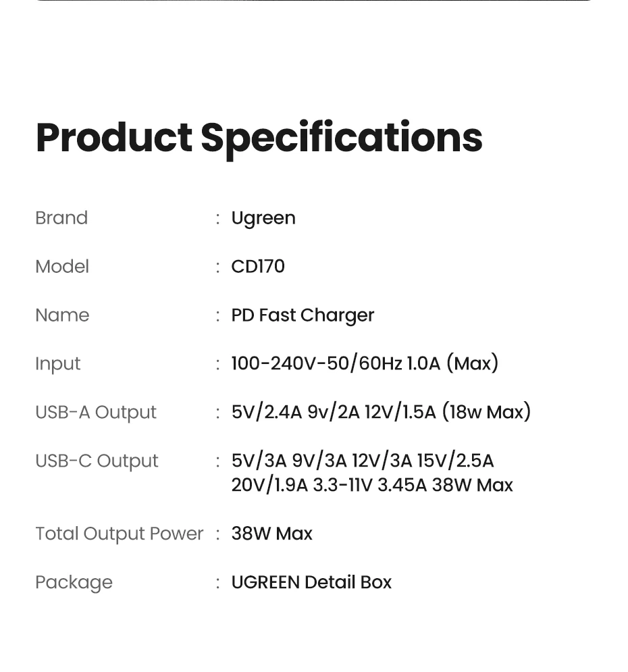Click the Brand label

pyautogui.click(x=61, y=218)
